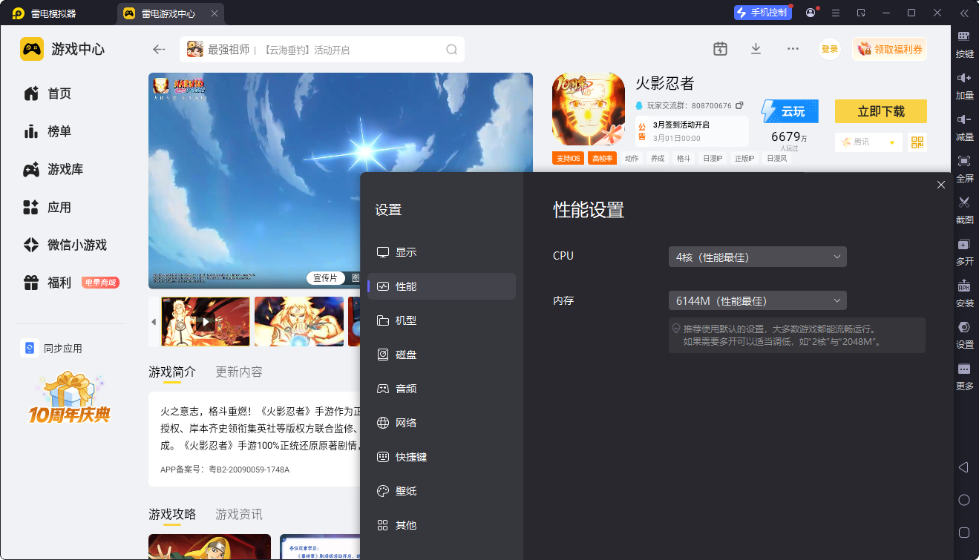The height and width of the screenshot is (560, 979).
Task: Open 同步应用 in left sidebar
Action: coord(52,349)
